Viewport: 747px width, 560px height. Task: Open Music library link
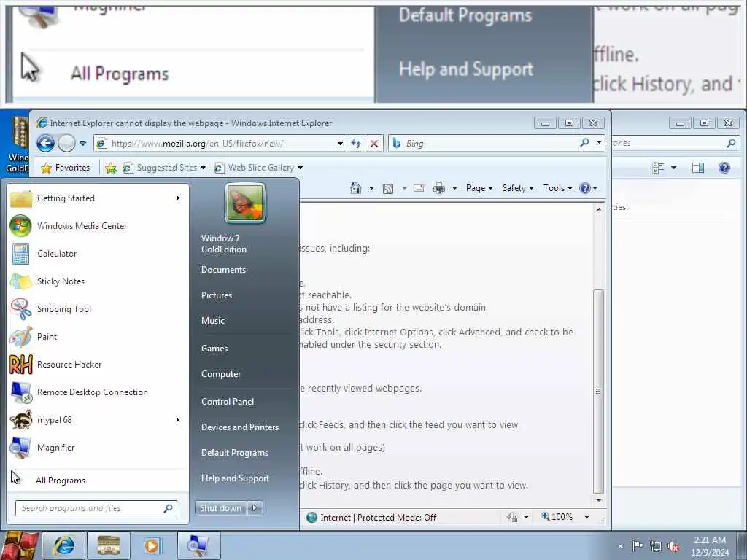pos(212,321)
